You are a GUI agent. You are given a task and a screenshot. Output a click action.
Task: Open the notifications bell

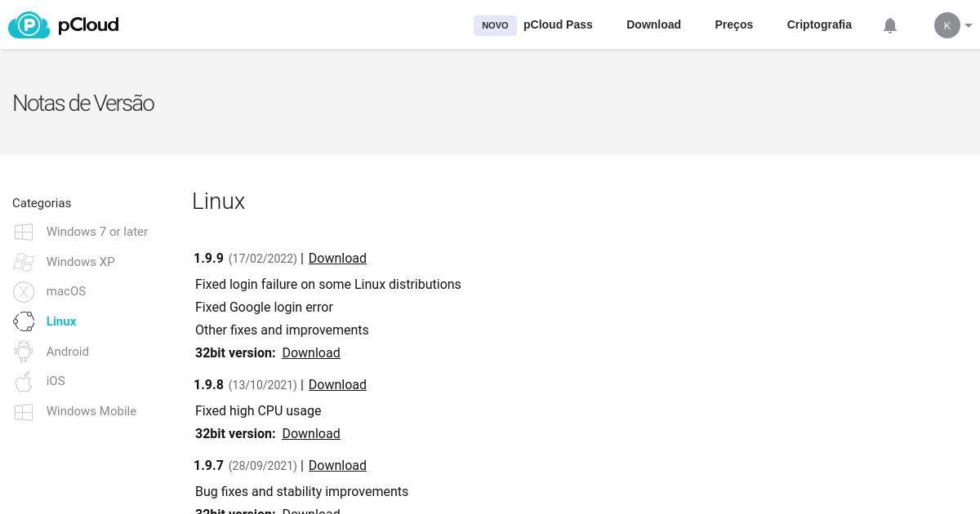point(890,25)
